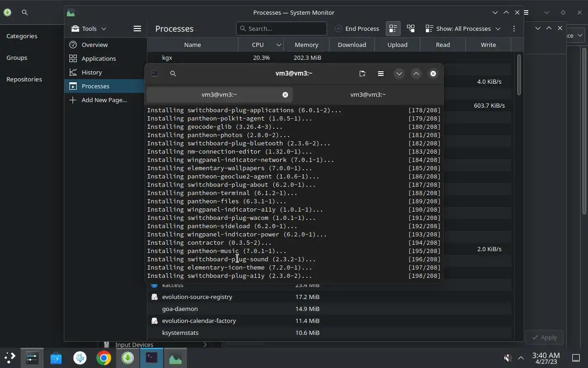Image resolution: width=588 pixels, height=368 pixels.
Task: Click terminal line Installing pantheon-photos
Action: [218, 135]
